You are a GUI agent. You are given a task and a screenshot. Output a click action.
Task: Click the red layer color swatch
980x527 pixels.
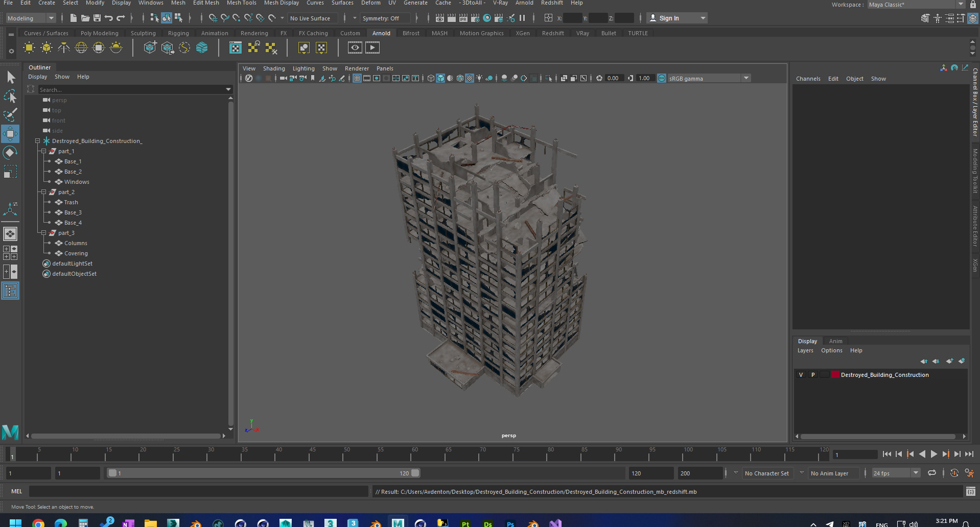(835, 375)
